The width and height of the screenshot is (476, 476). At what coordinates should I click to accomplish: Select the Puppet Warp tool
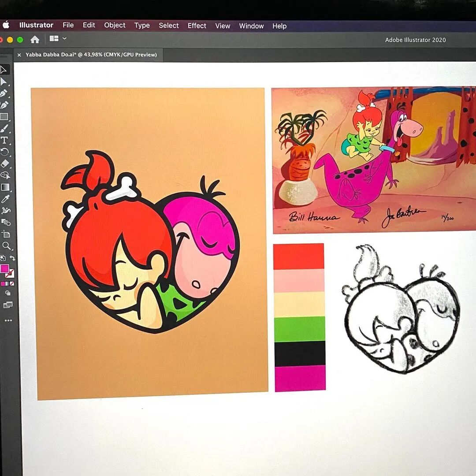pos(6,210)
